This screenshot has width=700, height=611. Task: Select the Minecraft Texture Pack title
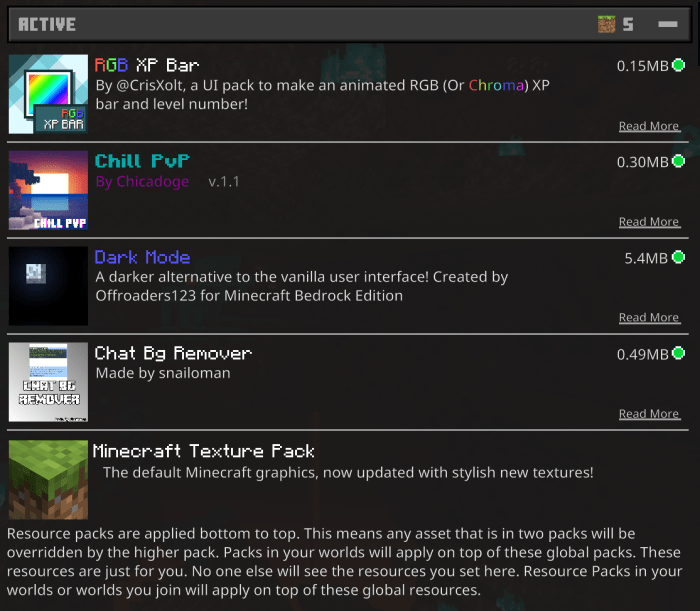(204, 451)
